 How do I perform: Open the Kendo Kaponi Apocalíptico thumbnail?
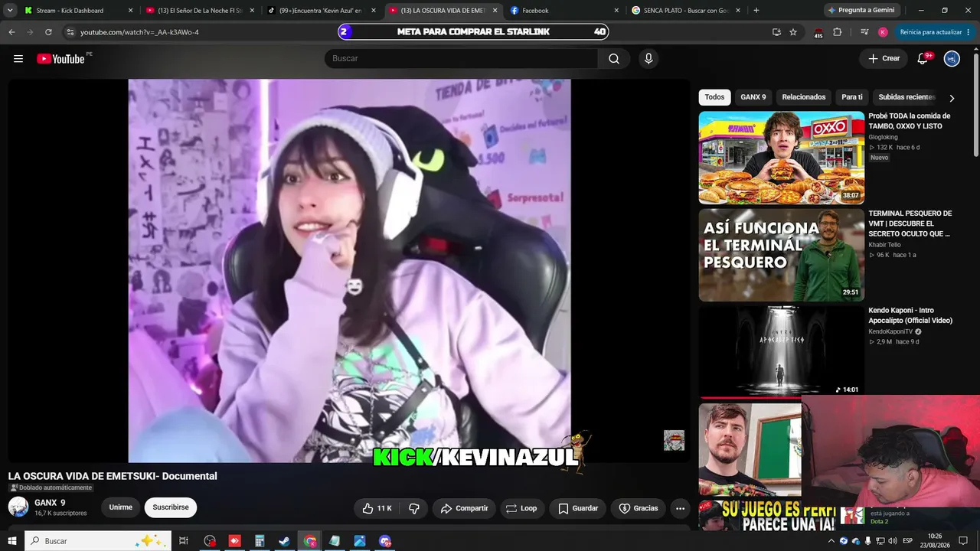click(x=782, y=352)
